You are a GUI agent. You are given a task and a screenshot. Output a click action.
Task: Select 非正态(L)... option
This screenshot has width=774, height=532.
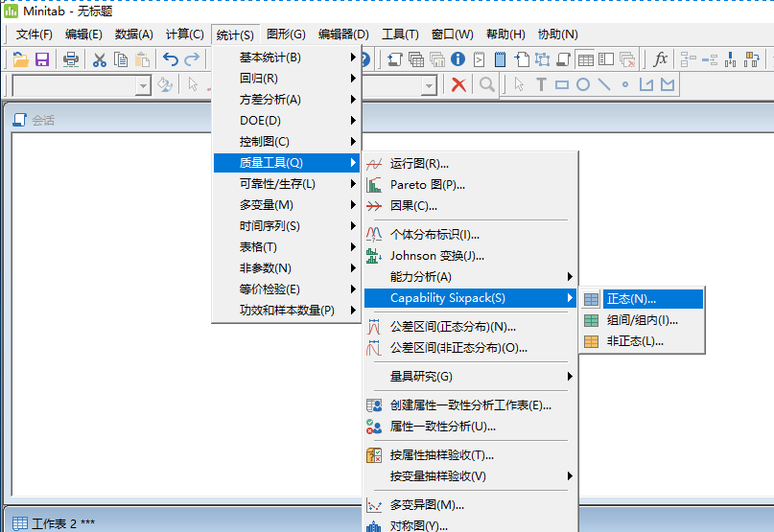642,341
